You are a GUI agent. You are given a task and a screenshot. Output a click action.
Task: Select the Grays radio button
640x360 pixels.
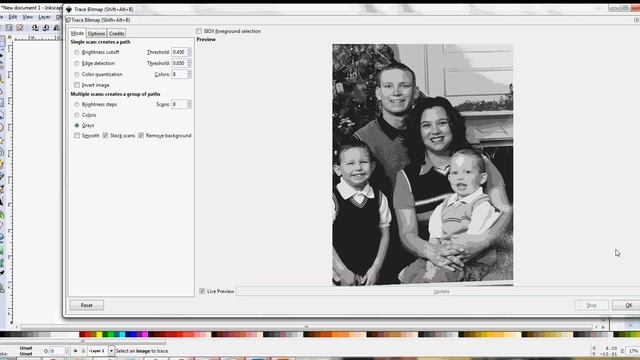click(77, 125)
